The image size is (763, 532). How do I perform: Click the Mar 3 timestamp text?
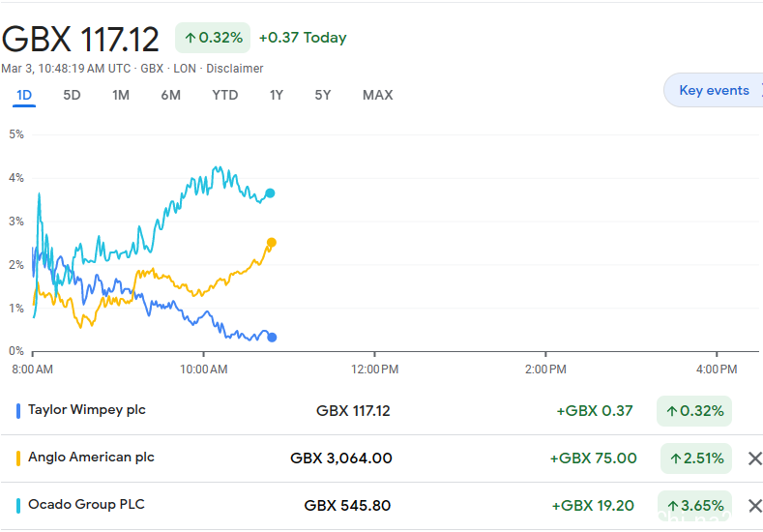[66, 69]
